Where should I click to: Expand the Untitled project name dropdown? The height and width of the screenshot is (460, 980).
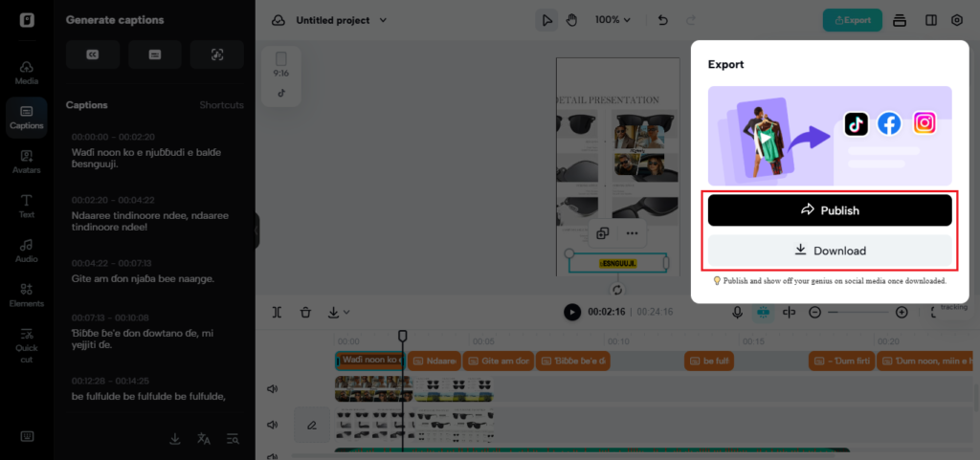click(342, 20)
